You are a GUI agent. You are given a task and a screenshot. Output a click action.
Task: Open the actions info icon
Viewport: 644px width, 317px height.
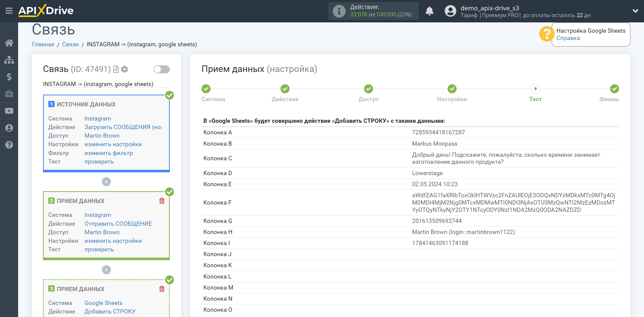[339, 11]
